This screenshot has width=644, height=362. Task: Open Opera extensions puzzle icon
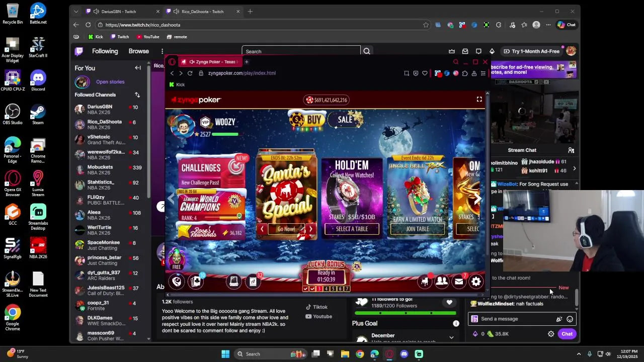tap(465, 73)
